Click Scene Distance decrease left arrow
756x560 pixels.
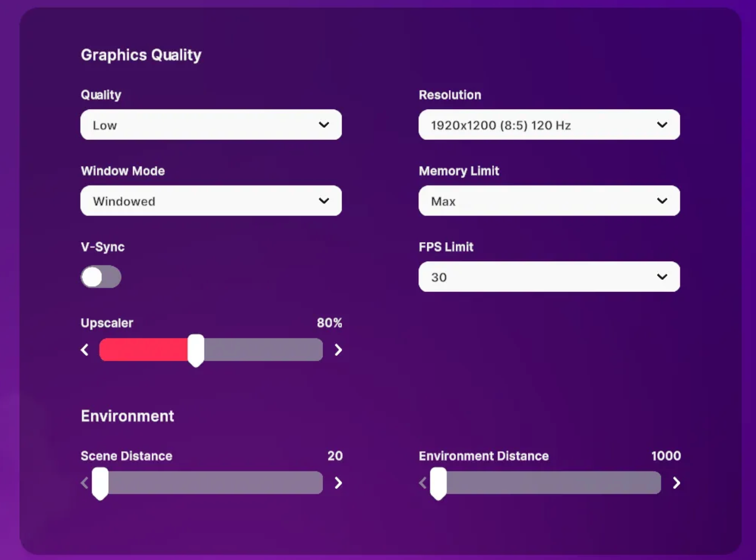pyautogui.click(x=85, y=483)
